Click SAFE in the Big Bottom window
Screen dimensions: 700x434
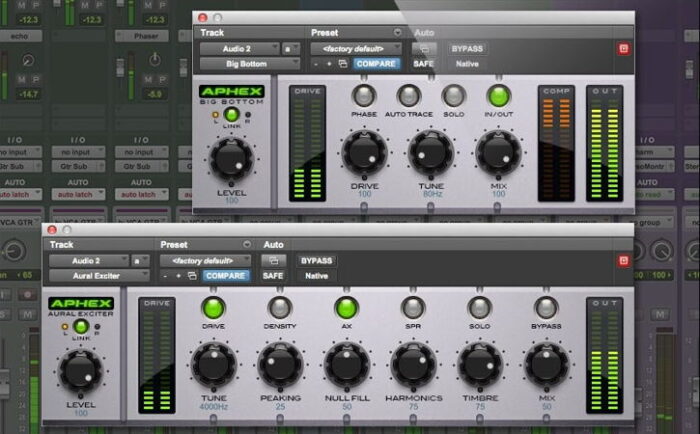tap(424, 64)
